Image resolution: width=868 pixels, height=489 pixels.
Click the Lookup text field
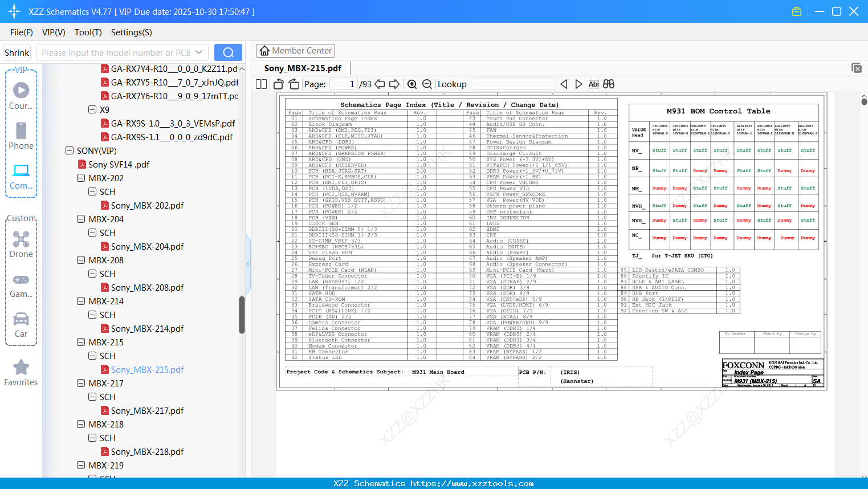[513, 84]
